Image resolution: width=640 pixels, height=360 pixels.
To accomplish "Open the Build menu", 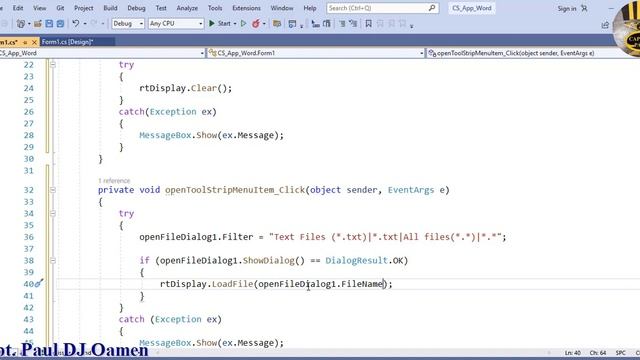I will [x=110, y=8].
